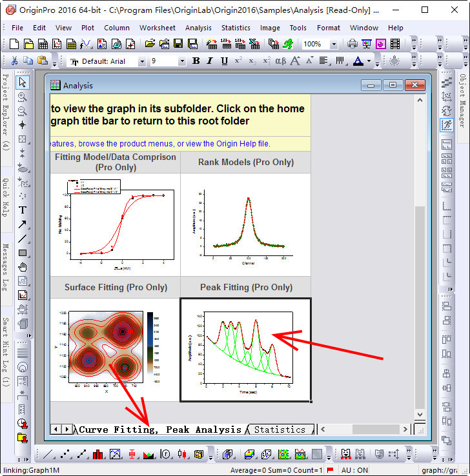470x476 pixels.
Task: Open the zoom percentage dropdown
Action: coord(333,45)
